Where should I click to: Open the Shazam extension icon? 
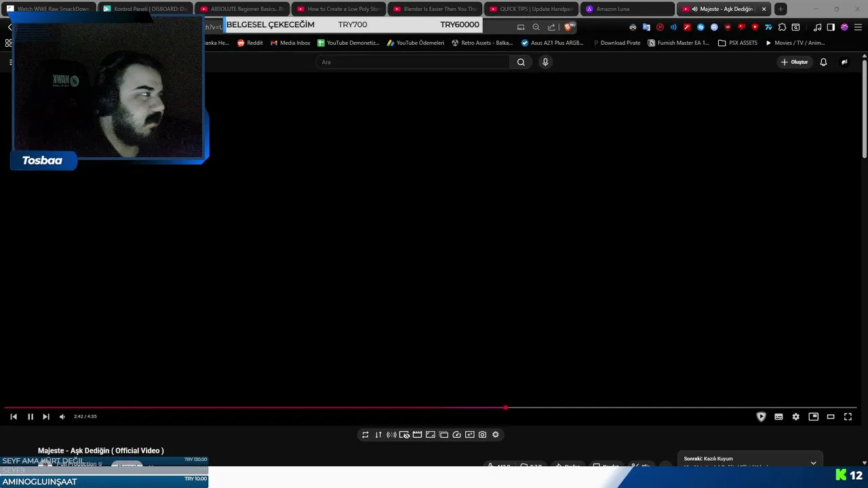pos(701,27)
